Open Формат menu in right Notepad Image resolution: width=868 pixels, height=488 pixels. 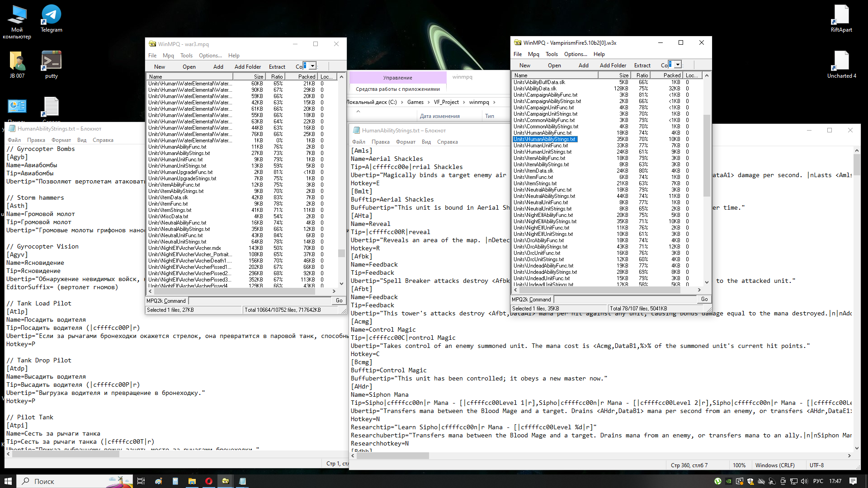click(x=405, y=142)
